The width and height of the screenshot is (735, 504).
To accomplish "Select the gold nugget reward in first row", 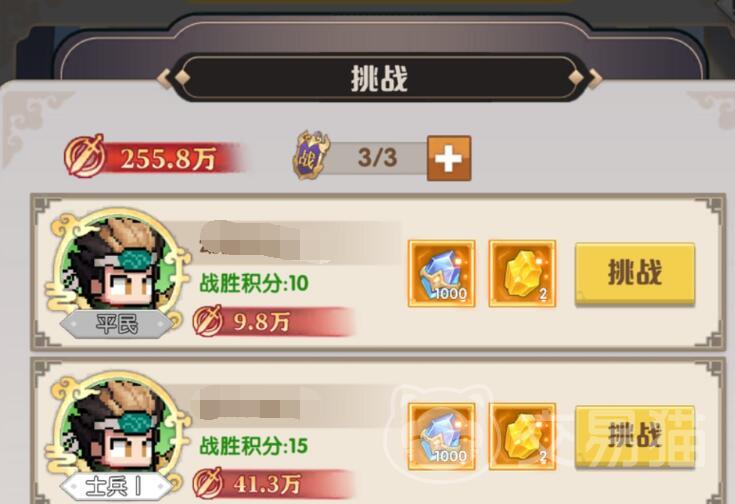I will click(x=522, y=274).
